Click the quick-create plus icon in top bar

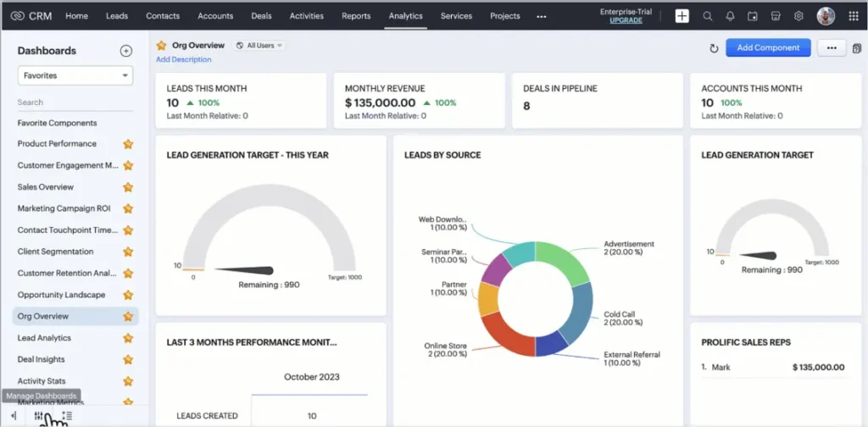coord(682,16)
